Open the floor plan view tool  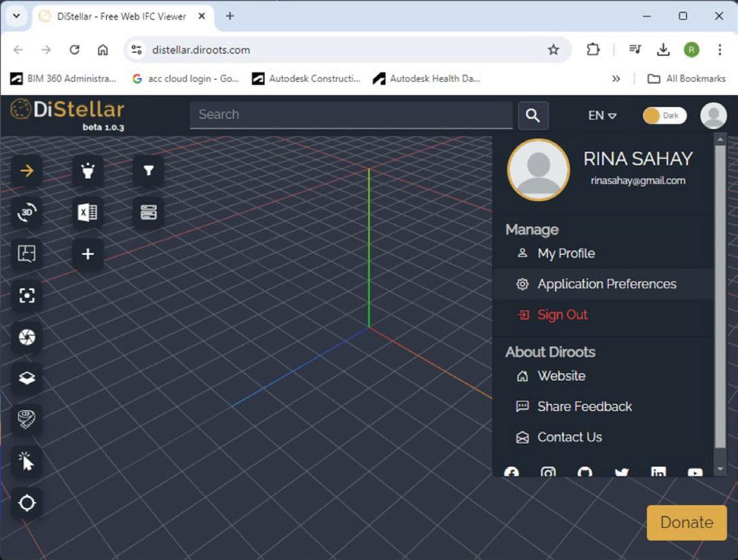tap(27, 254)
